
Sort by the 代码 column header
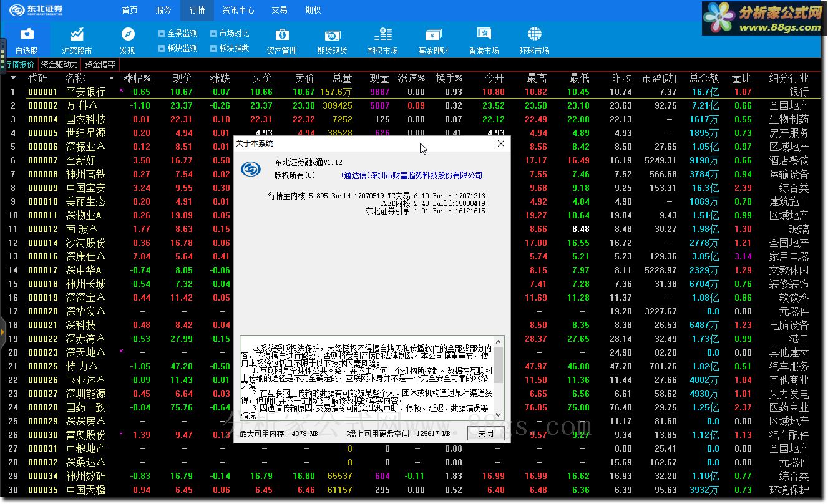pos(38,78)
